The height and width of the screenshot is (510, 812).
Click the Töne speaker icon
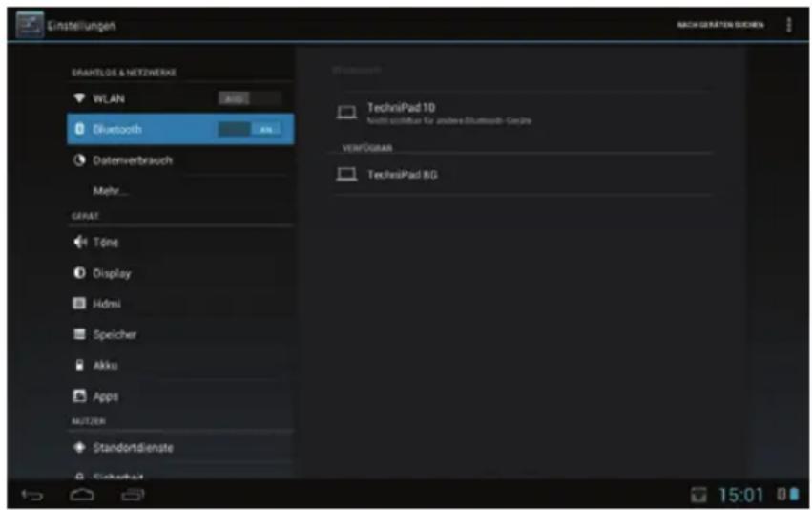tap(80, 242)
